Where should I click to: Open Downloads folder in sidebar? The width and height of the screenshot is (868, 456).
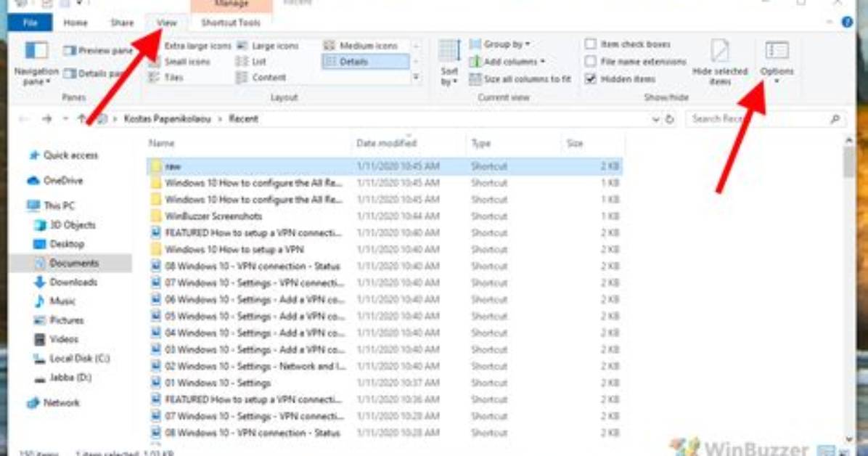click(66, 282)
